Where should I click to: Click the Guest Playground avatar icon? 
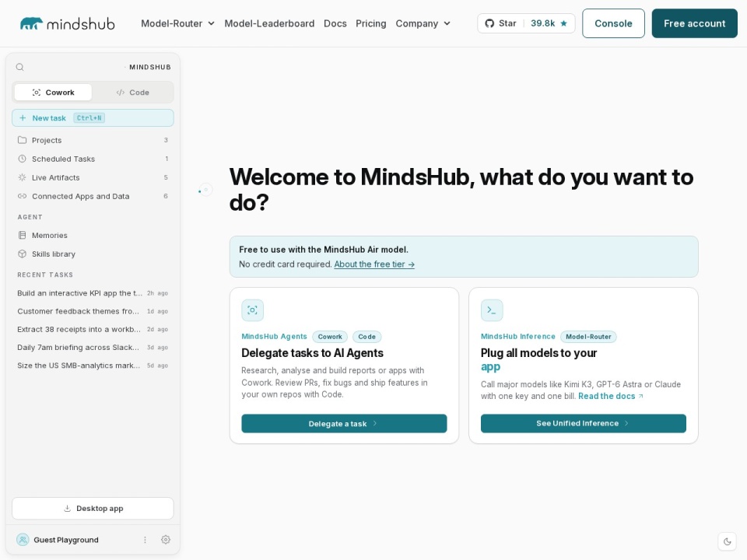(x=23, y=540)
